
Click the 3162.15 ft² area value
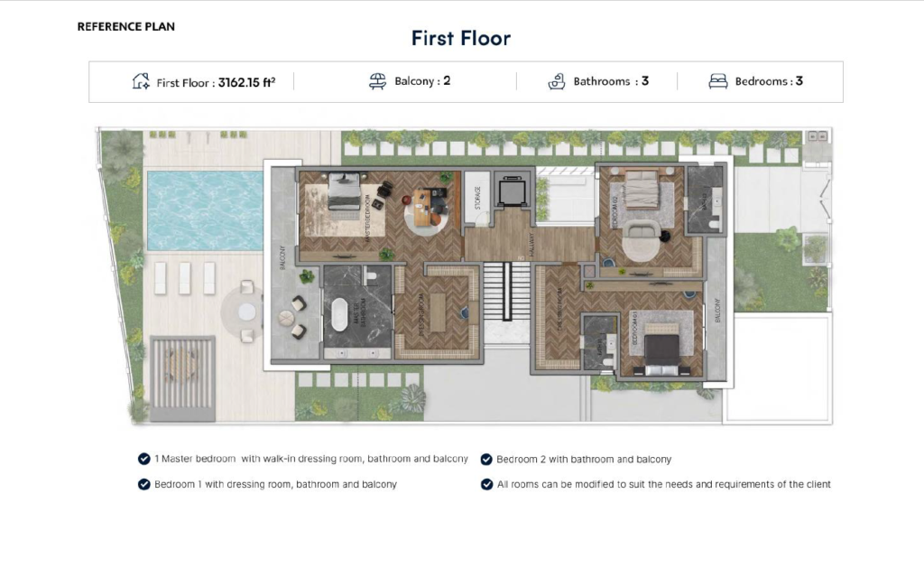point(247,82)
